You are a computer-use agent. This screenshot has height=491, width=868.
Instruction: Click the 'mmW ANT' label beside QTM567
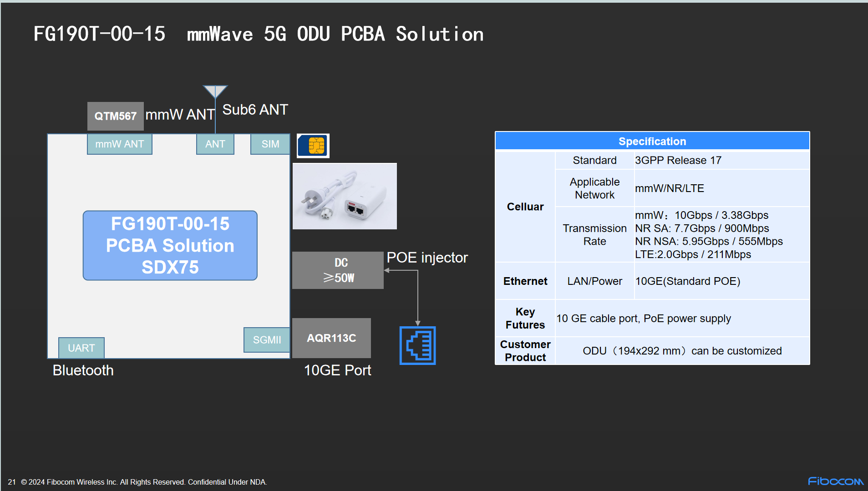tap(180, 115)
